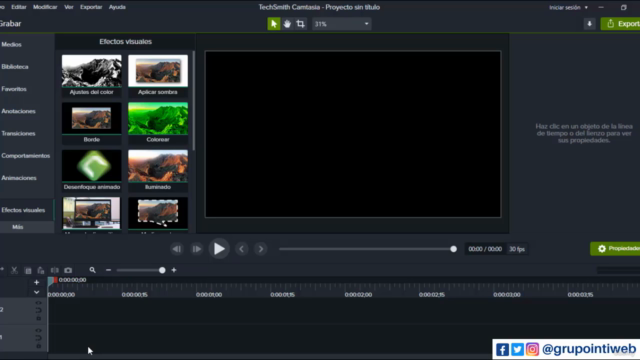
Task: Click the timeline zoom slider handle
Action: click(162, 270)
